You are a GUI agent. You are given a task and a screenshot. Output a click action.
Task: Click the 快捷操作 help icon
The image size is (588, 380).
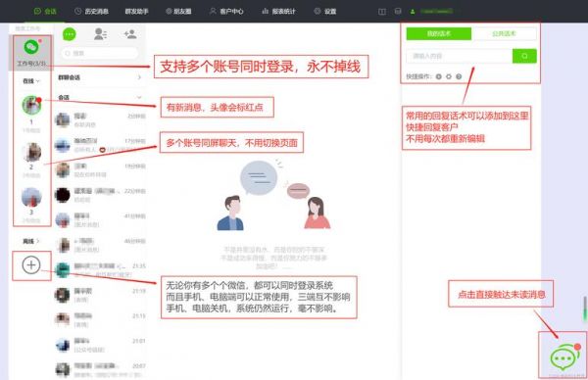(459, 76)
